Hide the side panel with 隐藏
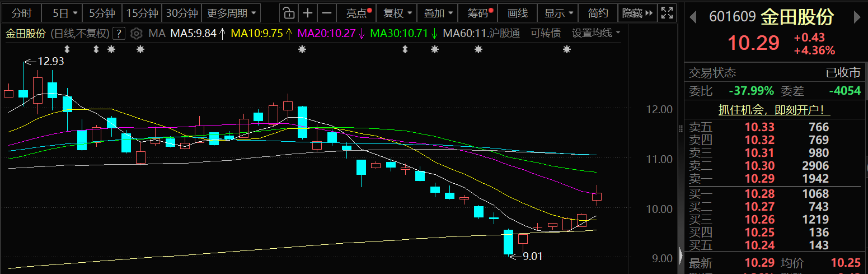The image size is (868, 274). [x=637, y=13]
